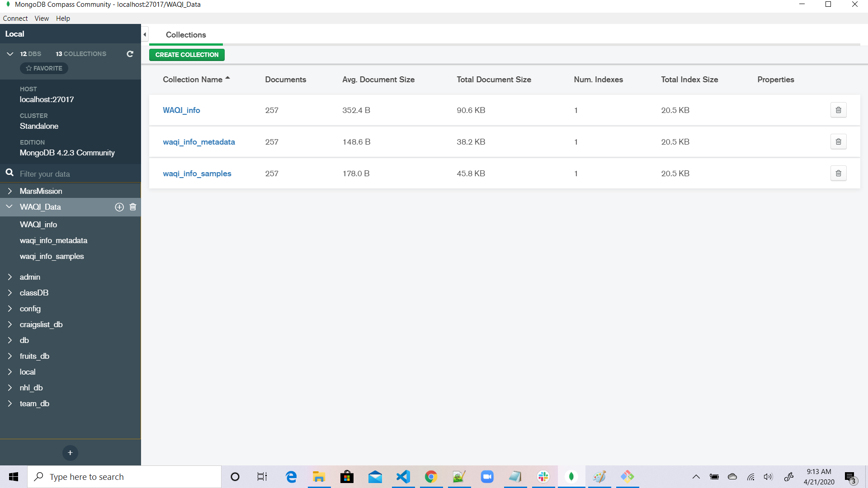Open File Explorer from taskbar
The image size is (868, 488).
[x=319, y=477]
